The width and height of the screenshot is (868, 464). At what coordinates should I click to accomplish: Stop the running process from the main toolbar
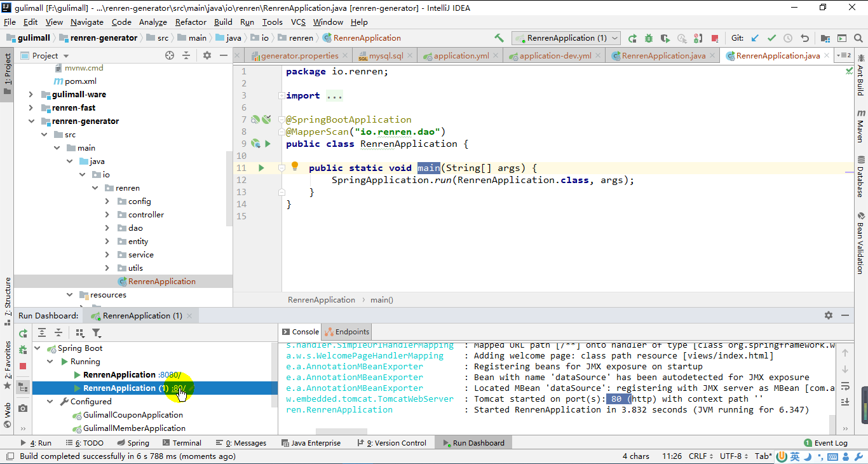pyautogui.click(x=715, y=38)
